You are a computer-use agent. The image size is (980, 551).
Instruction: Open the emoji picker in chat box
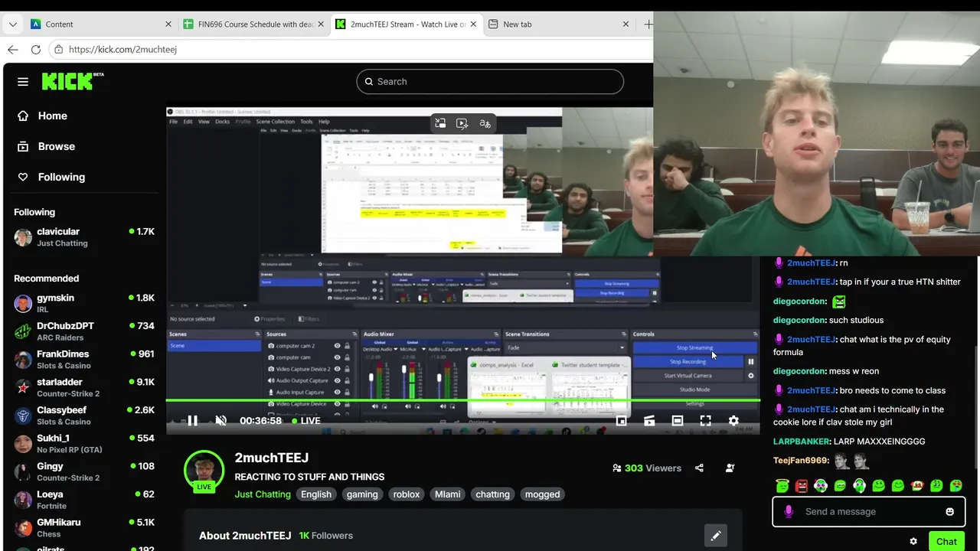pyautogui.click(x=949, y=511)
